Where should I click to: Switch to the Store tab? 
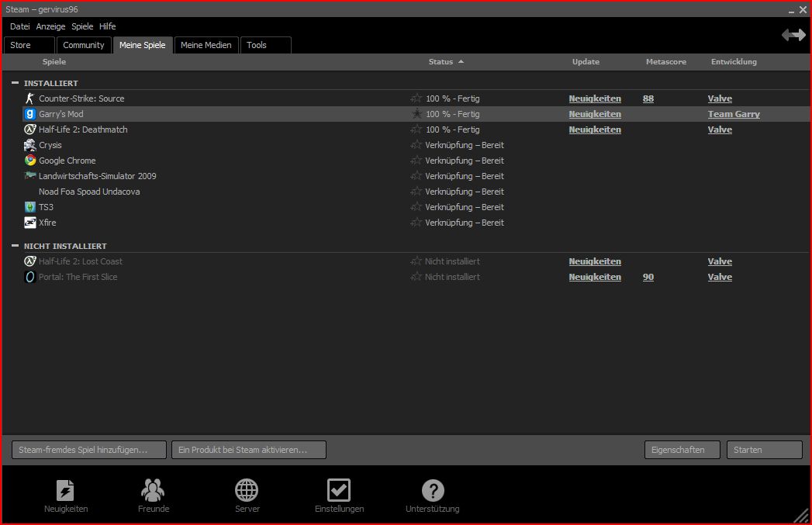[x=29, y=45]
